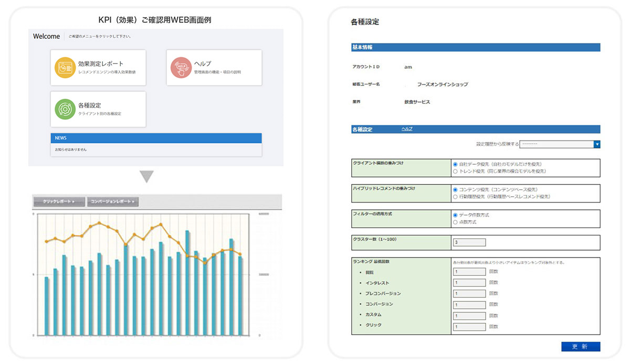
Task: Click the お知らせはありません notice text
Action: coord(71,149)
